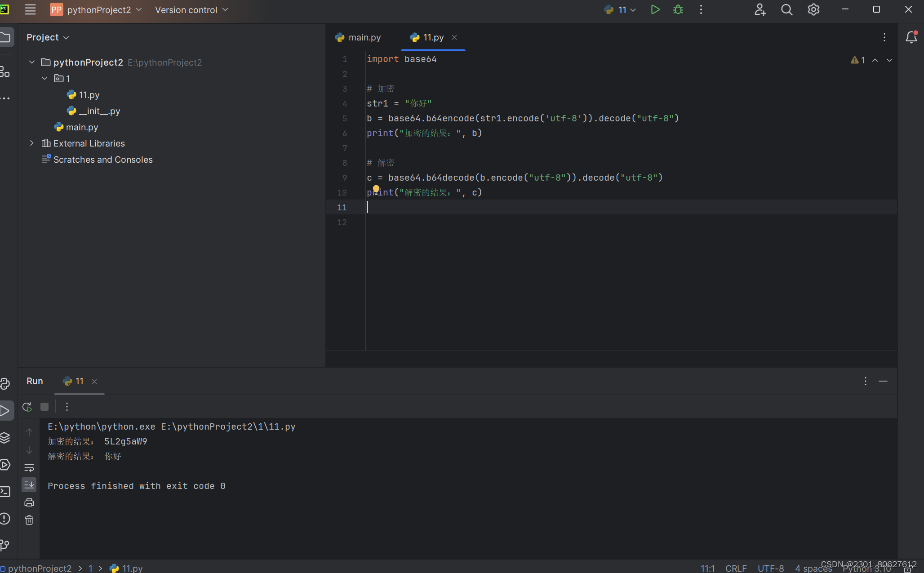Viewport: 924px width, 573px height.
Task: Click the yellow intention lightbulb in editor
Action: 376,188
